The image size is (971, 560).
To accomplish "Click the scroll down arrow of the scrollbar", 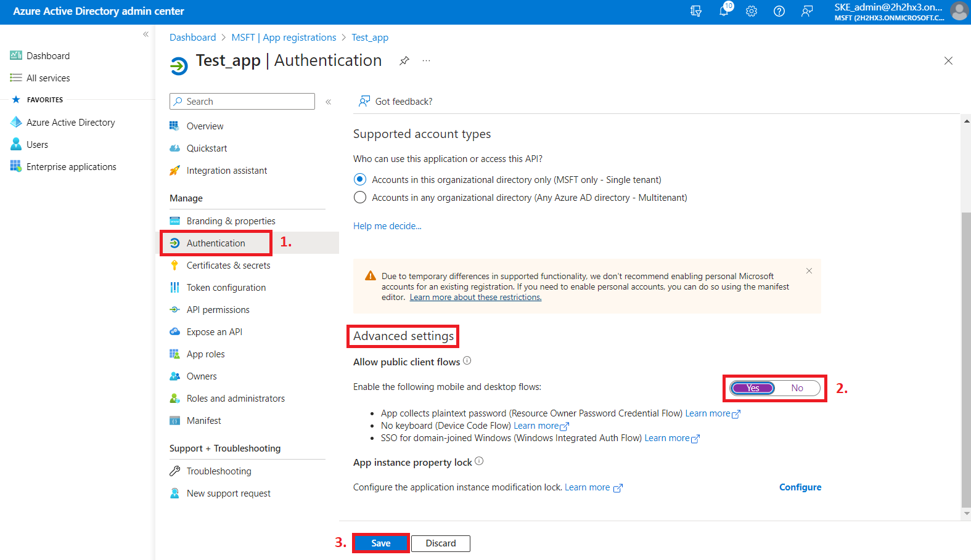I will [x=966, y=513].
